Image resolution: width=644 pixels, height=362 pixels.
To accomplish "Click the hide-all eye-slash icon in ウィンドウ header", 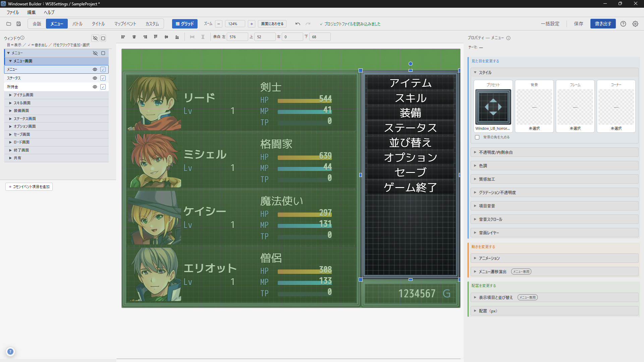I will tap(95, 38).
